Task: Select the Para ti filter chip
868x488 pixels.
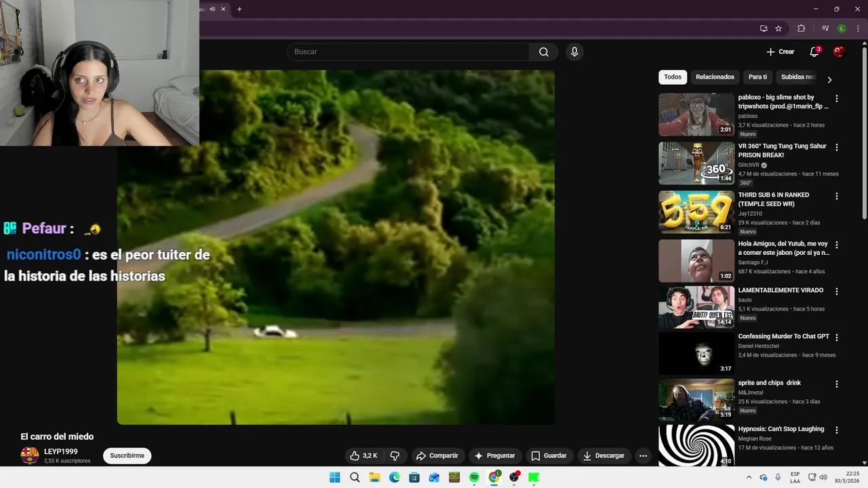Action: tap(757, 77)
